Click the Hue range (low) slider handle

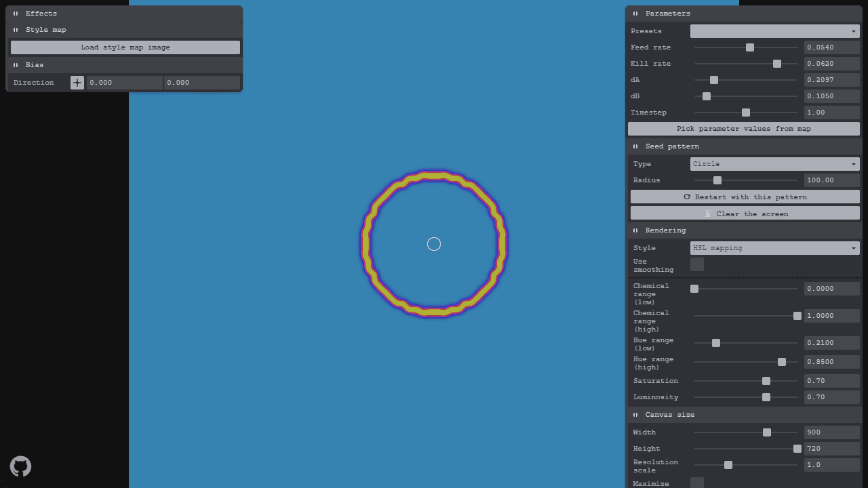point(716,343)
